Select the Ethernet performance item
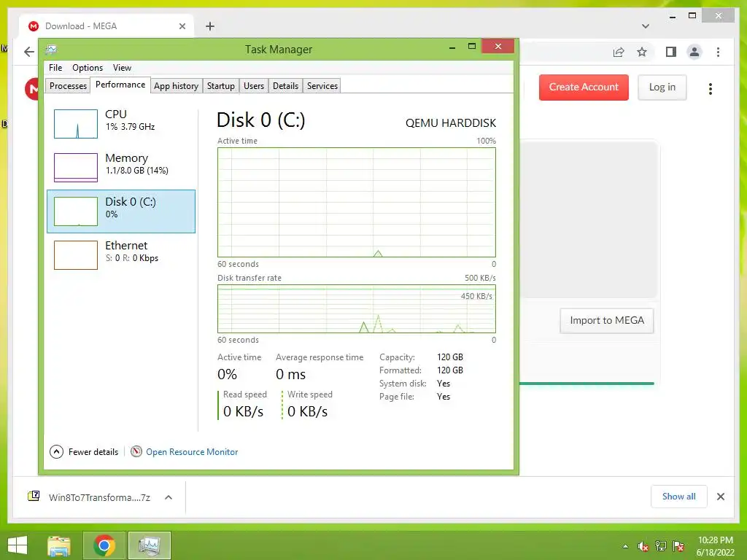The height and width of the screenshot is (560, 747). click(x=121, y=254)
